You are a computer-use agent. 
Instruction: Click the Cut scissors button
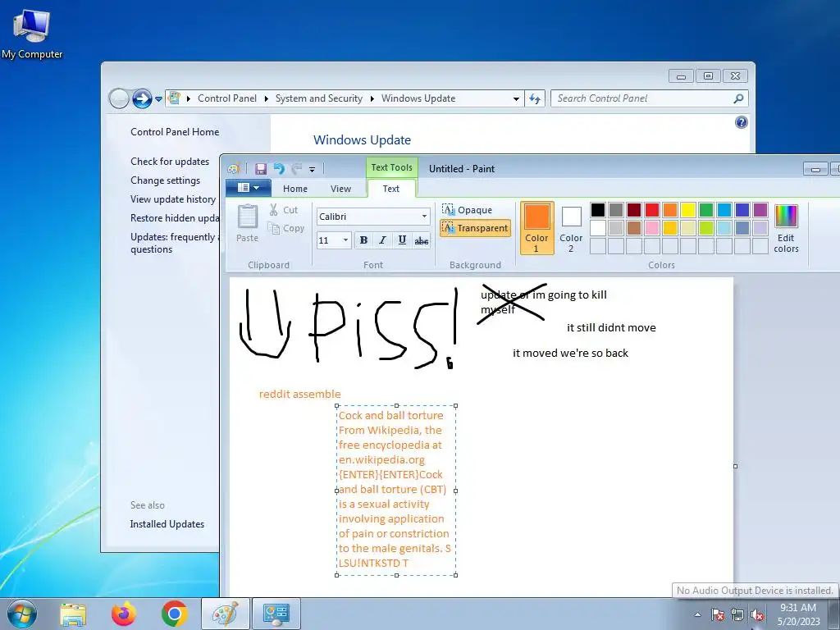(x=283, y=210)
